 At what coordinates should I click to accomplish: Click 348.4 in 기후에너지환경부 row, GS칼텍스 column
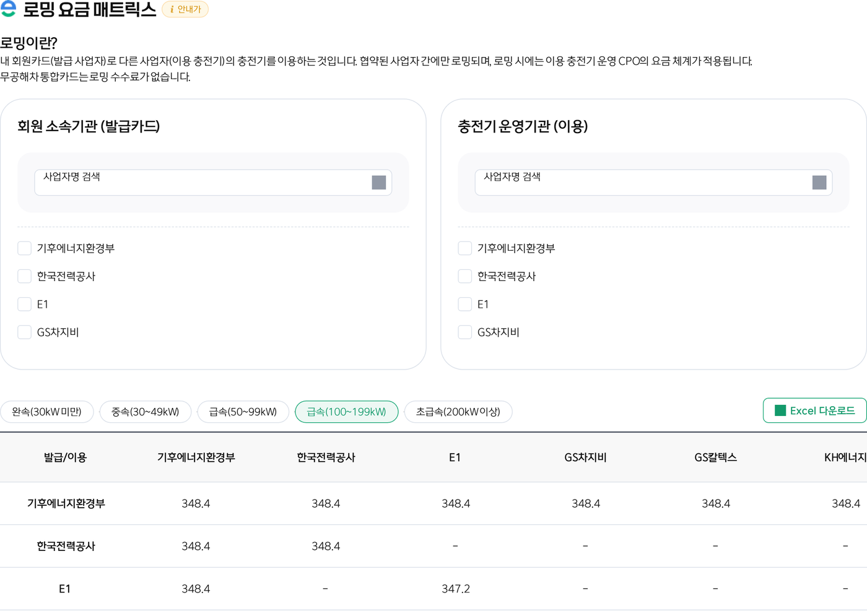point(716,503)
